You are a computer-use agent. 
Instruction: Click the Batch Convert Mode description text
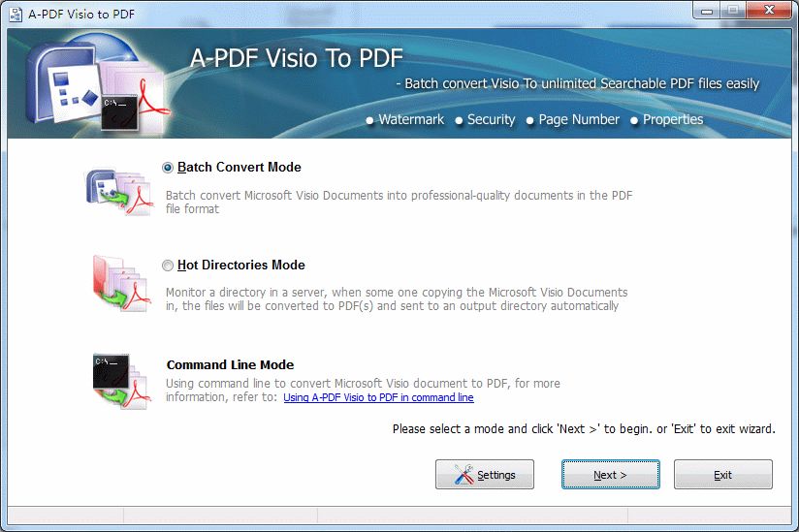pyautogui.click(x=399, y=203)
